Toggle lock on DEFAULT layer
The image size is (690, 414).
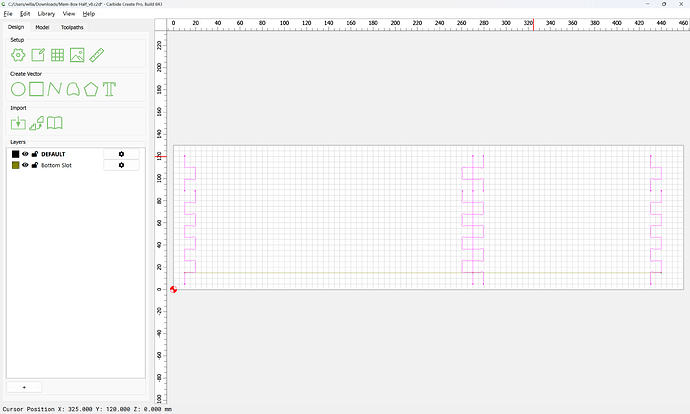click(x=34, y=154)
